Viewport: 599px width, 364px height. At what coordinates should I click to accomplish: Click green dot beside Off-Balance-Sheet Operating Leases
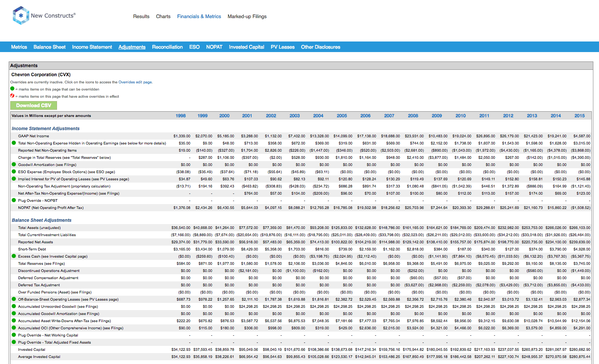point(14,299)
